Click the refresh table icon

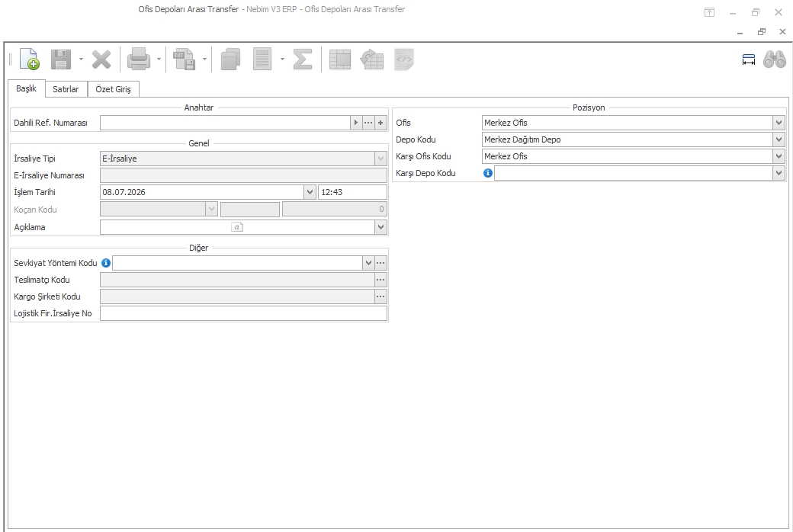coord(372,59)
